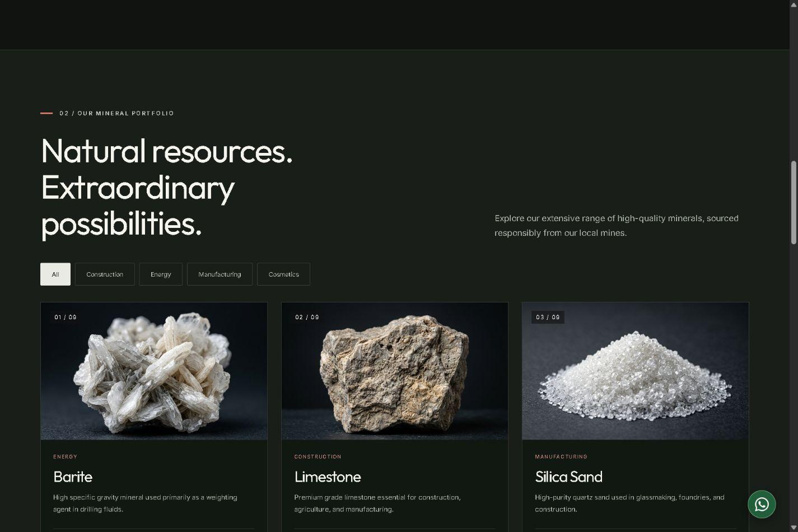Open the Barite crystal image

pos(154,371)
